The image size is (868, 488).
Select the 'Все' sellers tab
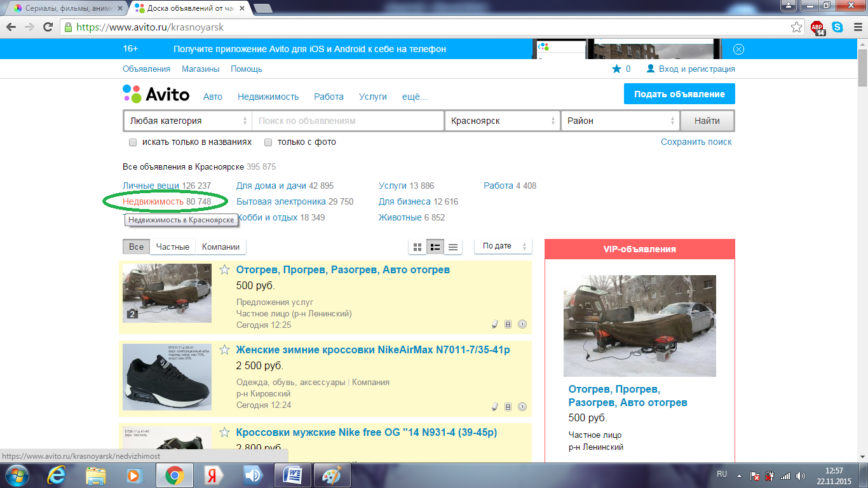point(136,247)
